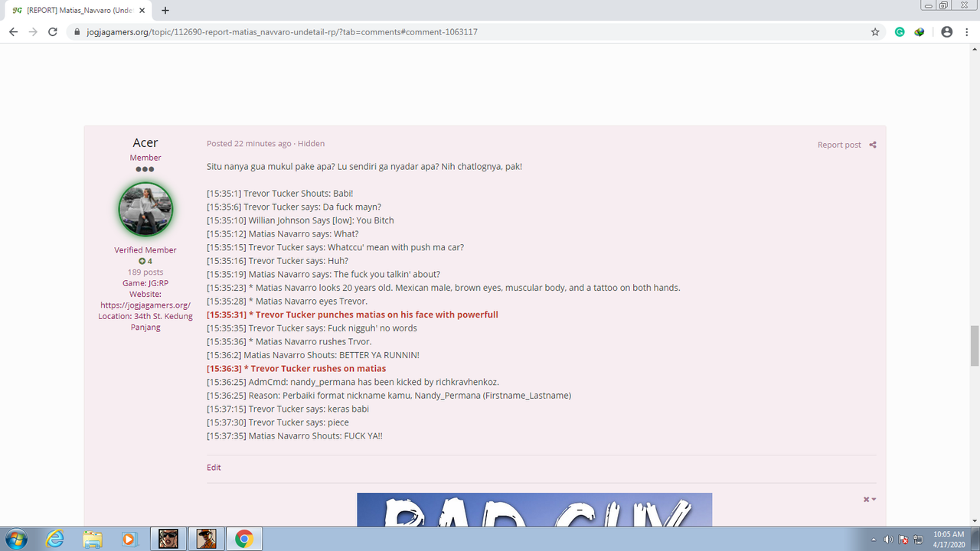
Task: Click the volume speaker tray icon
Action: pyautogui.click(x=888, y=539)
